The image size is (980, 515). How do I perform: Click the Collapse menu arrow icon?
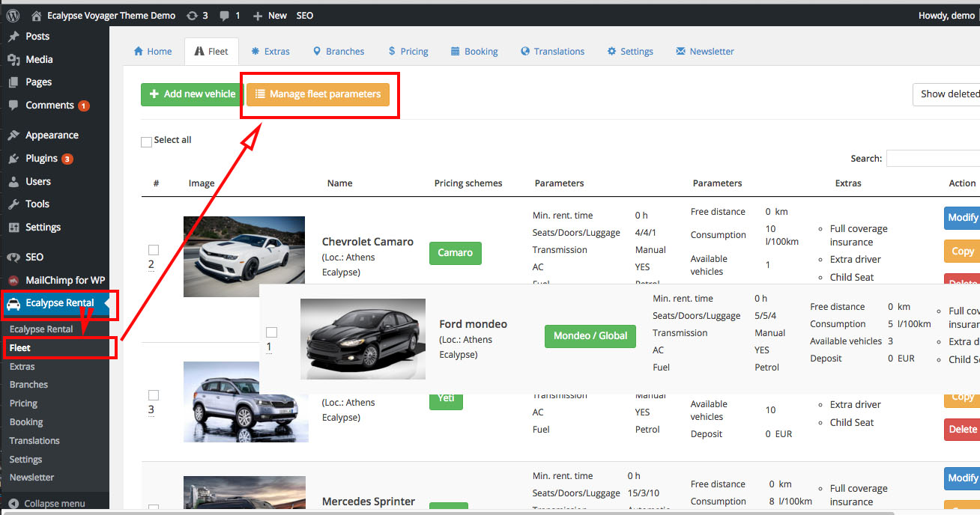tap(13, 504)
